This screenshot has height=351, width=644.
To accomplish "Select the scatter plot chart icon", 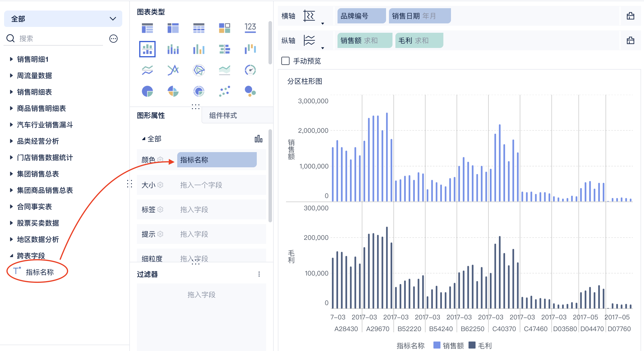I will (x=225, y=91).
